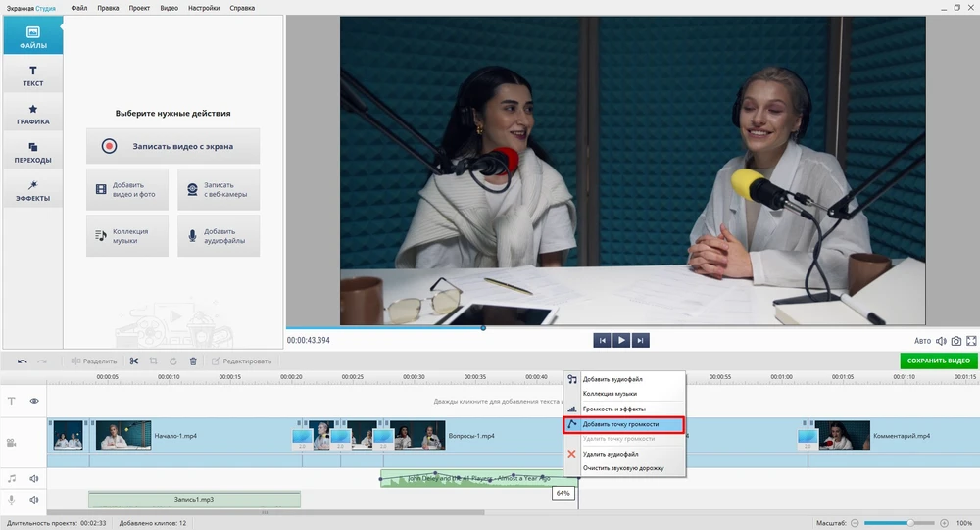Mute the music track speaker
This screenshot has height=530, width=980.
(34, 479)
